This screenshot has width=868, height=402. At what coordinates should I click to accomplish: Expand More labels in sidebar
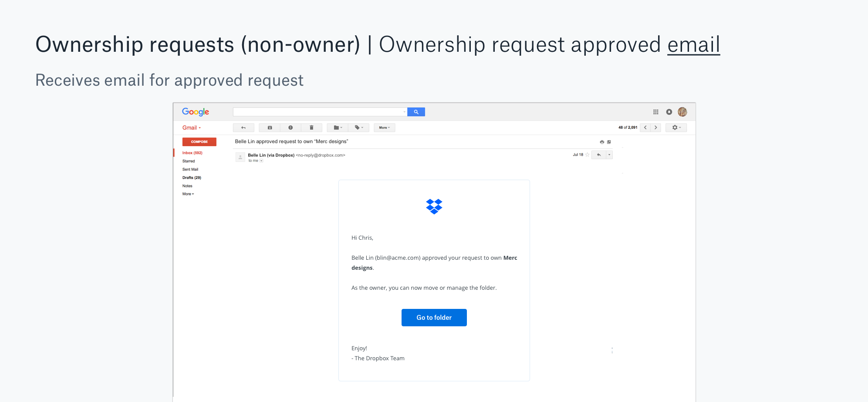[188, 194]
